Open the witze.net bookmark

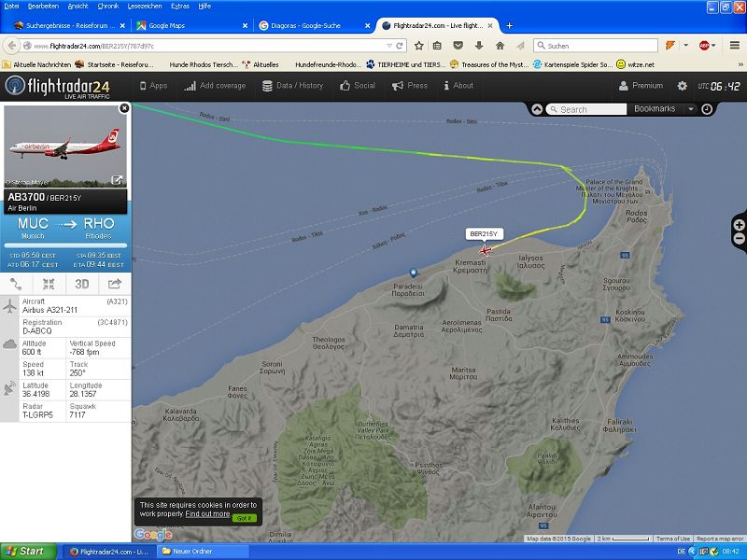point(636,64)
